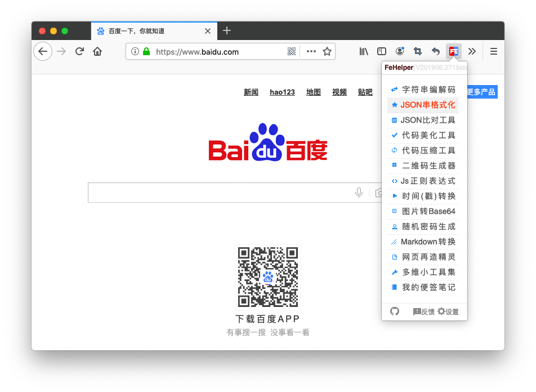Select the 百度一下，你就知道 tab
The width and height of the screenshot is (536, 392).
pyautogui.click(x=154, y=31)
